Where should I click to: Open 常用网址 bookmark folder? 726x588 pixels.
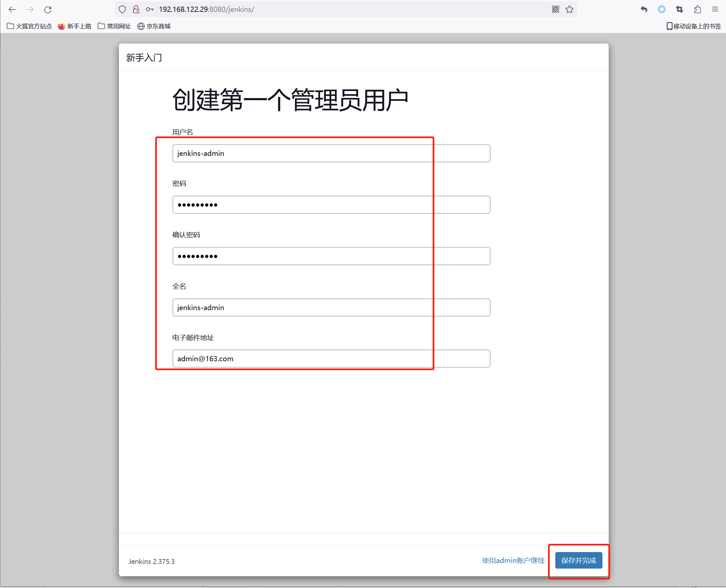pos(114,26)
